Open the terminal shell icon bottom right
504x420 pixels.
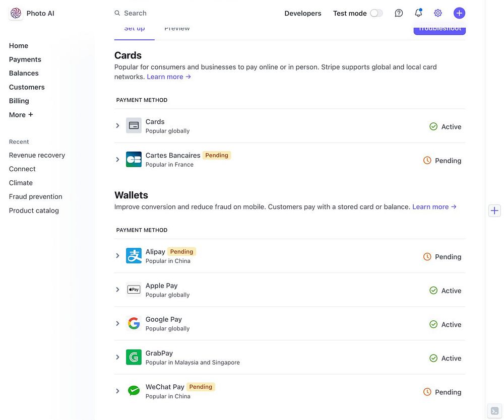pyautogui.click(x=494, y=411)
